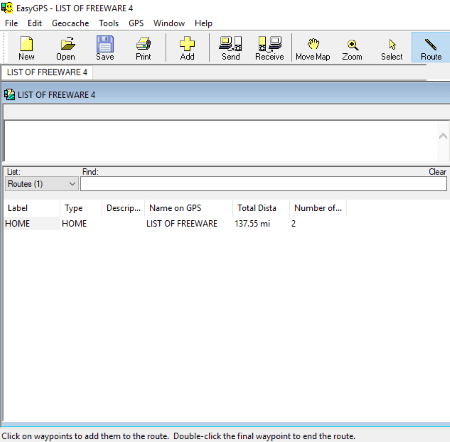This screenshot has width=450, height=442.
Task: Select the Zoom magnifier tool
Action: (x=352, y=48)
